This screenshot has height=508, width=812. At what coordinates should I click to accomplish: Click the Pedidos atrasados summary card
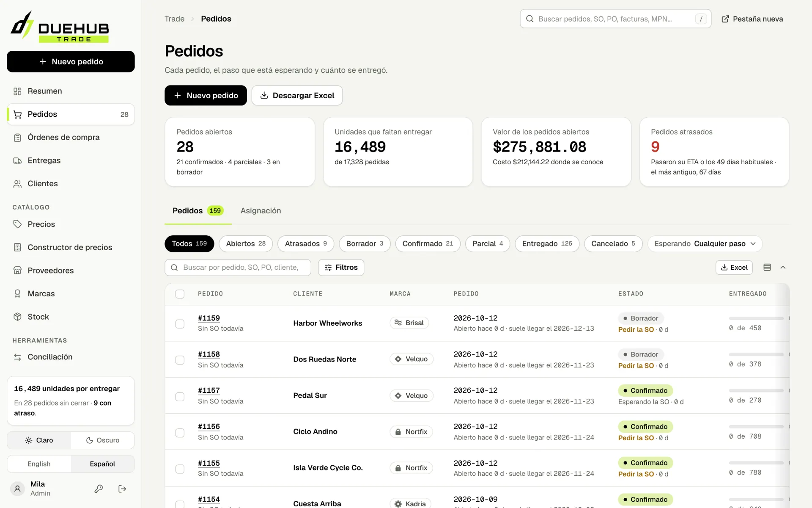coord(714,152)
